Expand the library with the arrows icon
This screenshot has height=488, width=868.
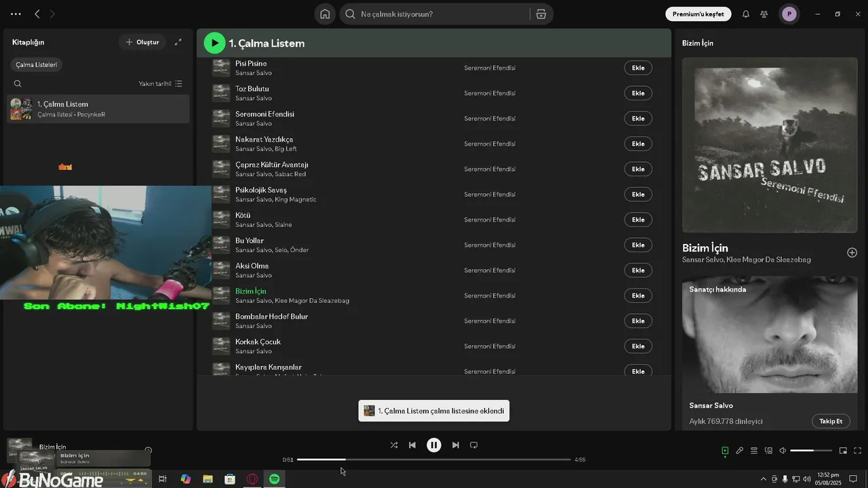[x=178, y=42]
